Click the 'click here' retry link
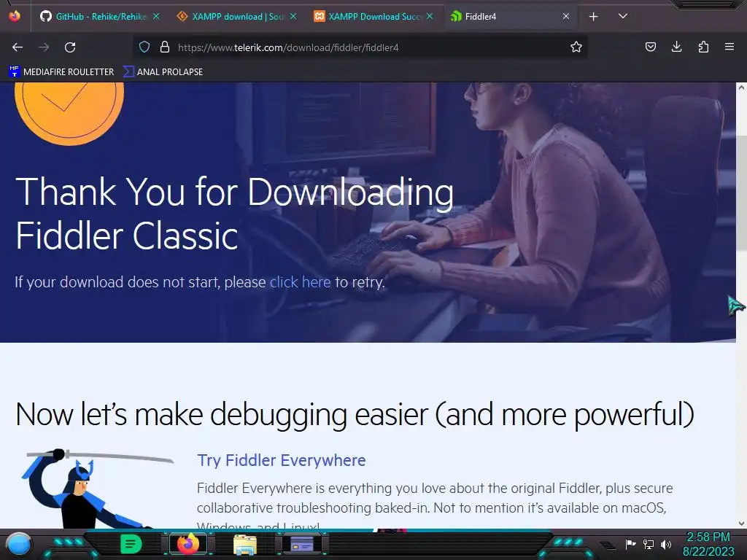 (x=300, y=282)
